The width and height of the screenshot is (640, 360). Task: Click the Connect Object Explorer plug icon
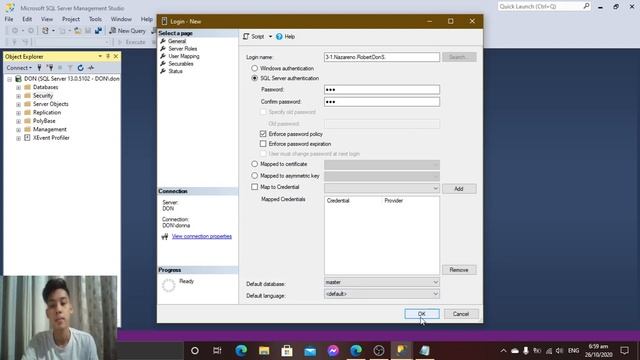39,68
